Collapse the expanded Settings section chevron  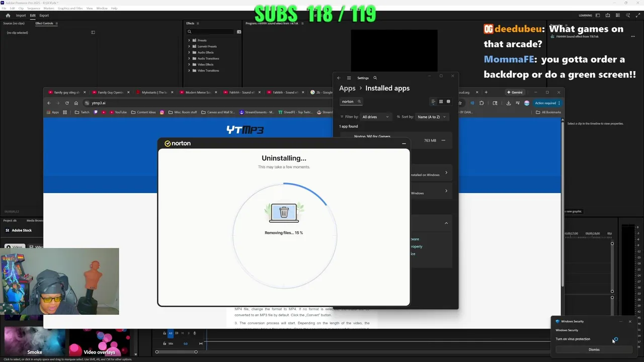446,223
